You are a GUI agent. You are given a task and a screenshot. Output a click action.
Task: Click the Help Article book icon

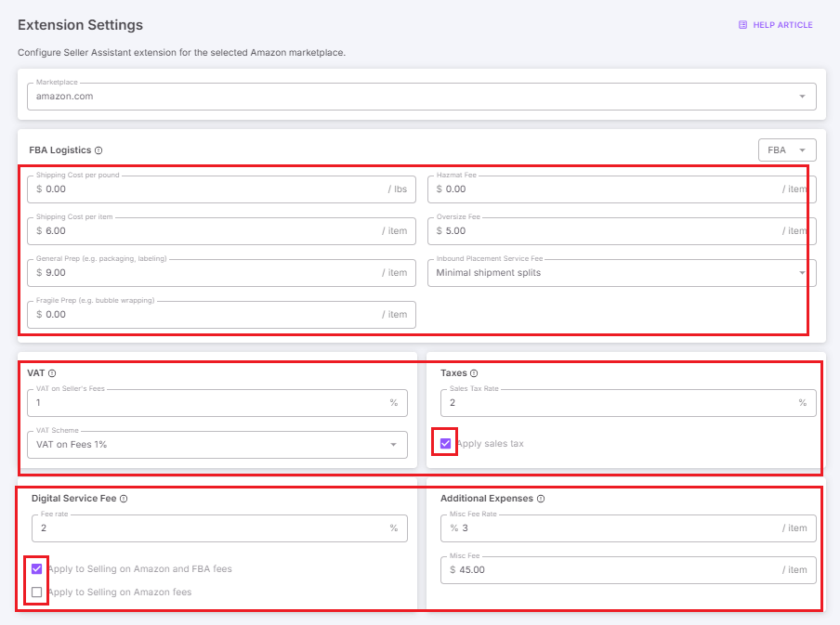[742, 25]
